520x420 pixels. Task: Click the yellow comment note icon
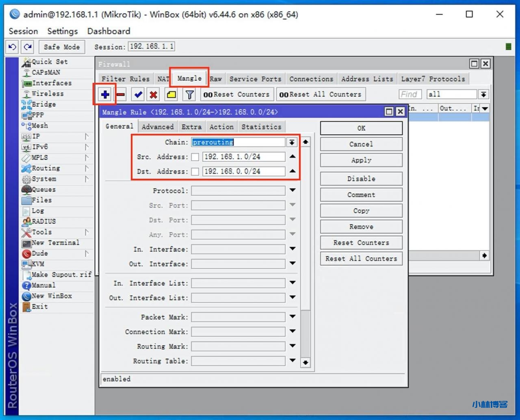pos(171,95)
